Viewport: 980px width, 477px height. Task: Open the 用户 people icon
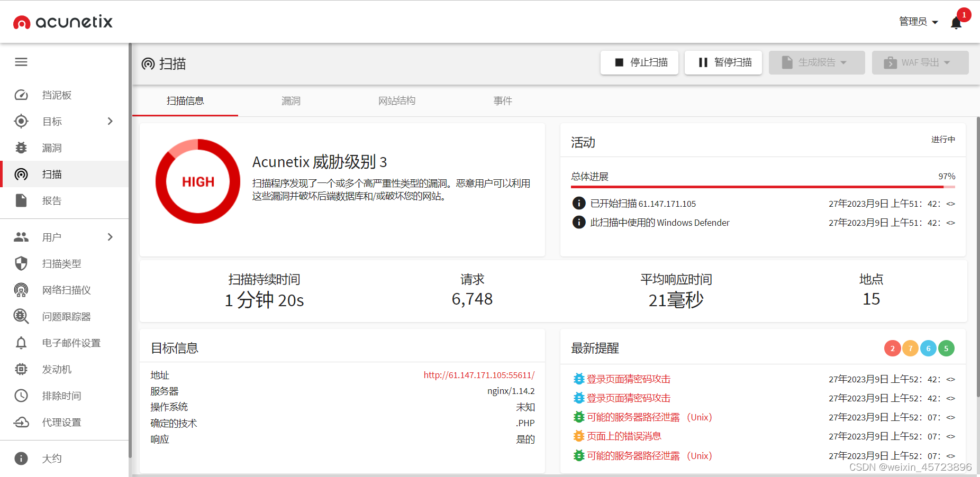coord(21,237)
